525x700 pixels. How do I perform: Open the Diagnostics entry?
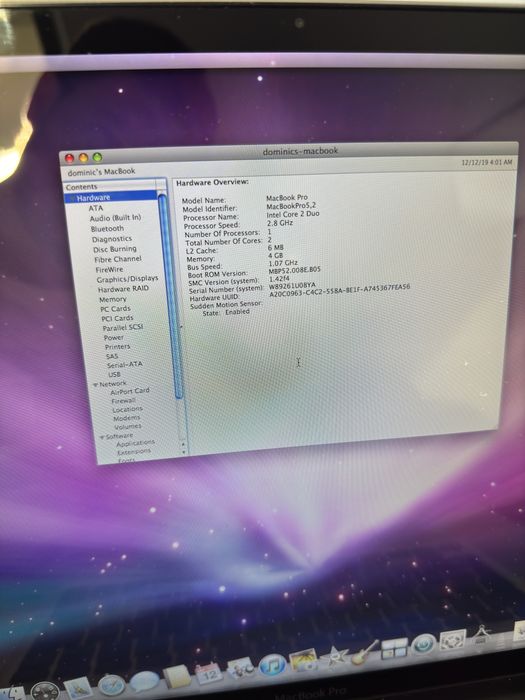point(112,239)
